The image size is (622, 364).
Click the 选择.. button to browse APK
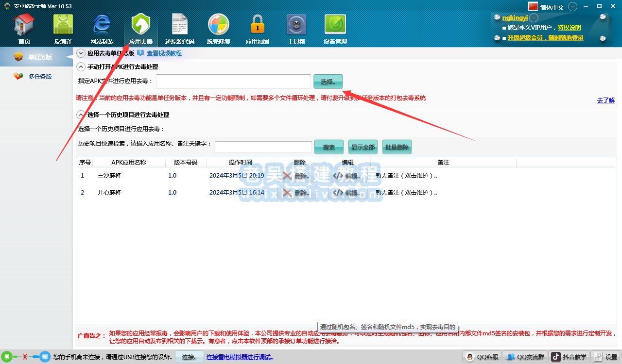(x=328, y=82)
